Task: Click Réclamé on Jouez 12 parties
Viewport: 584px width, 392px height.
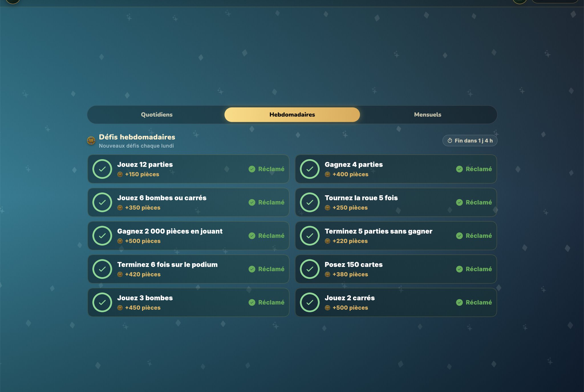Action: tap(266, 169)
